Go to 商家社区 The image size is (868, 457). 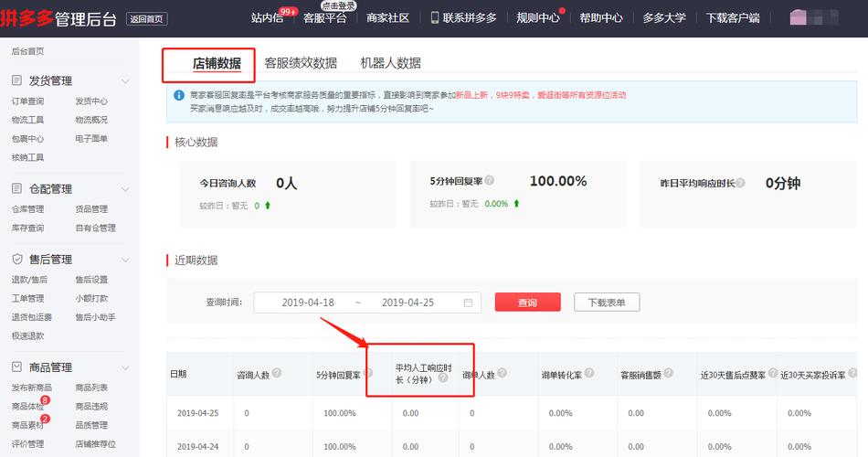388,17
